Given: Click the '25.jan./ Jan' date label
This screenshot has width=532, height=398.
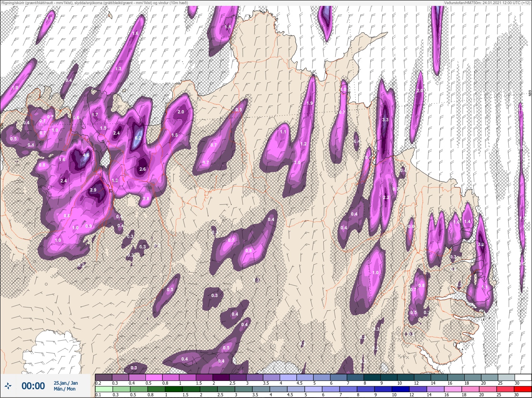Looking at the screenshot, I should click(x=66, y=383).
